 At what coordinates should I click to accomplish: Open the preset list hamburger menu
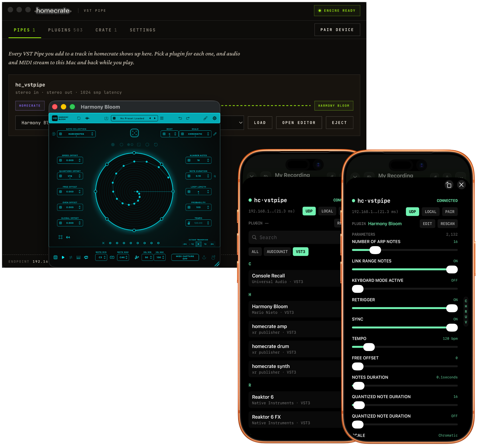click(162, 118)
